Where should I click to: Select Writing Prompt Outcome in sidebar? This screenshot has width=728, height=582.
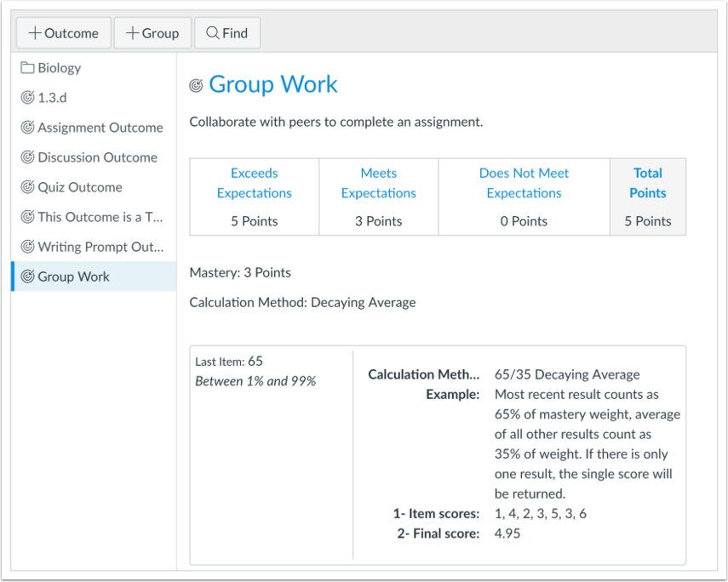[94, 247]
